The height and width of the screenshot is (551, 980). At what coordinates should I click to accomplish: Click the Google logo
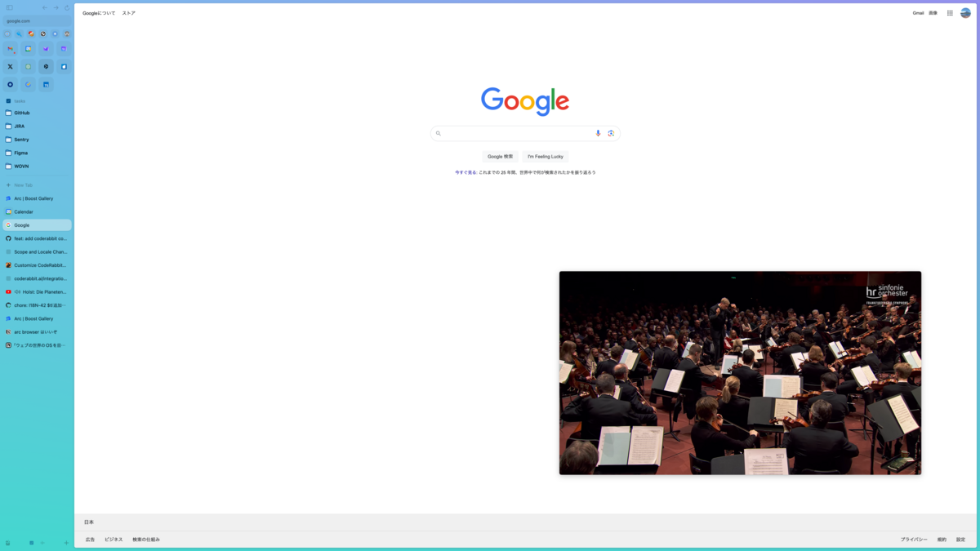[x=525, y=101]
